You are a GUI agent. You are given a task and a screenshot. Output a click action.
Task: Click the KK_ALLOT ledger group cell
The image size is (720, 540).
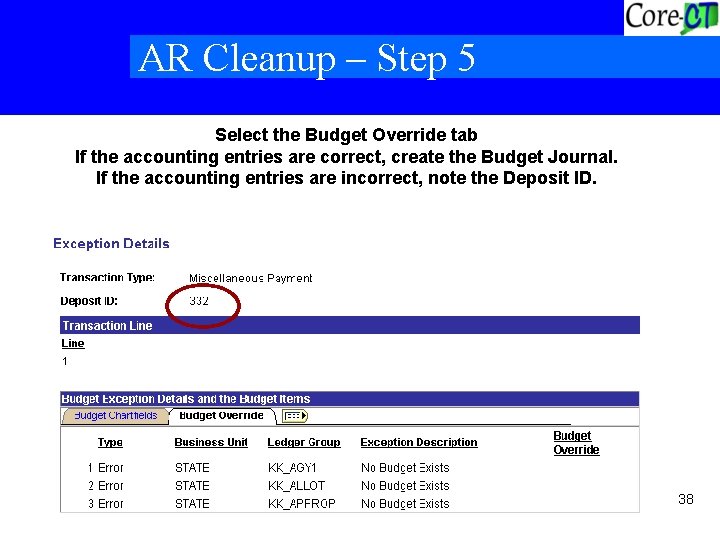pos(296,486)
